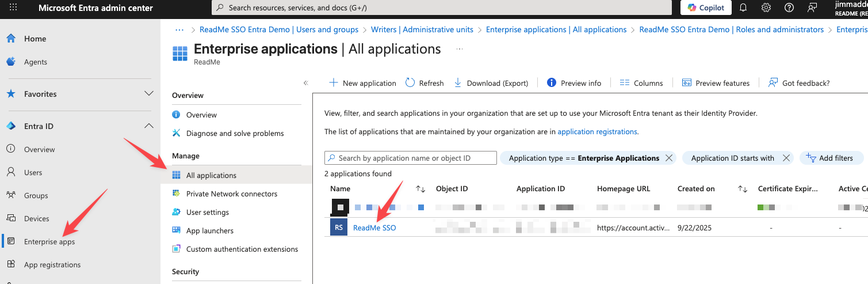Click the Certificate Expiry column header
The width and height of the screenshot is (868, 284).
point(788,188)
